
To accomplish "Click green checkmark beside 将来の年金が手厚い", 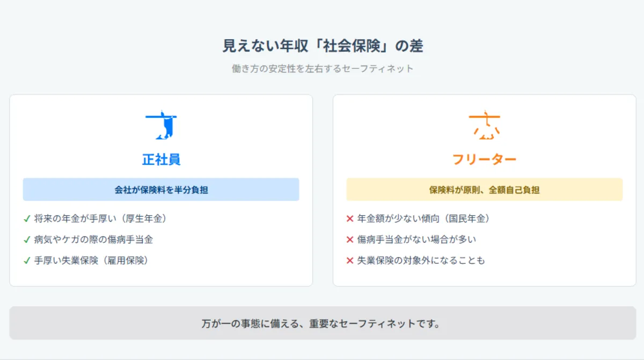I will 27,219.
